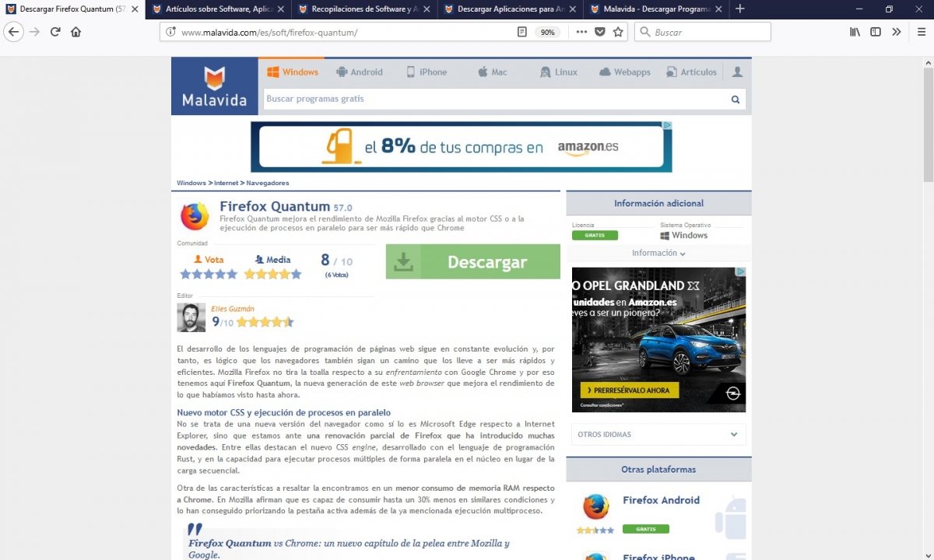Click the Navegadores breadcrumb link
The width and height of the screenshot is (934, 560).
268,183
